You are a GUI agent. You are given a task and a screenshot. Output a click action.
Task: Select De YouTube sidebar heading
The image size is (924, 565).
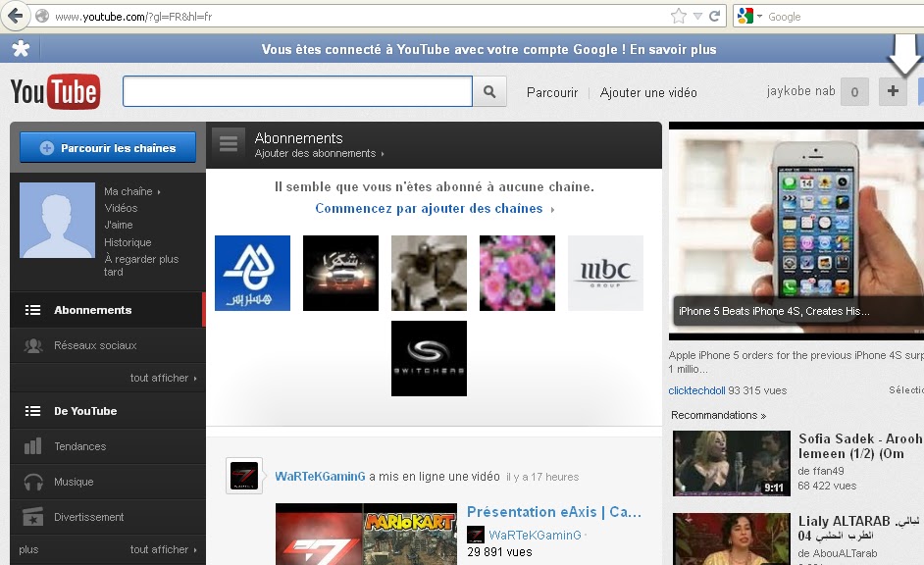(x=108, y=411)
